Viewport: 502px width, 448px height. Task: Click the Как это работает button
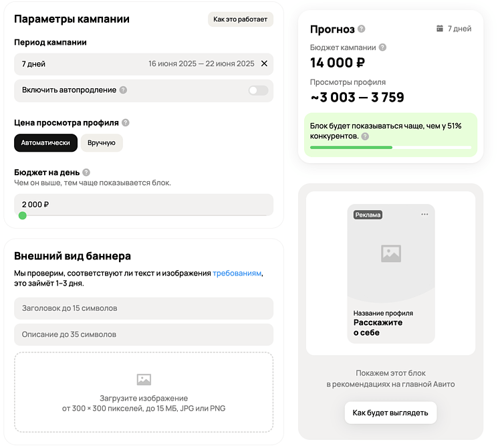241,19
